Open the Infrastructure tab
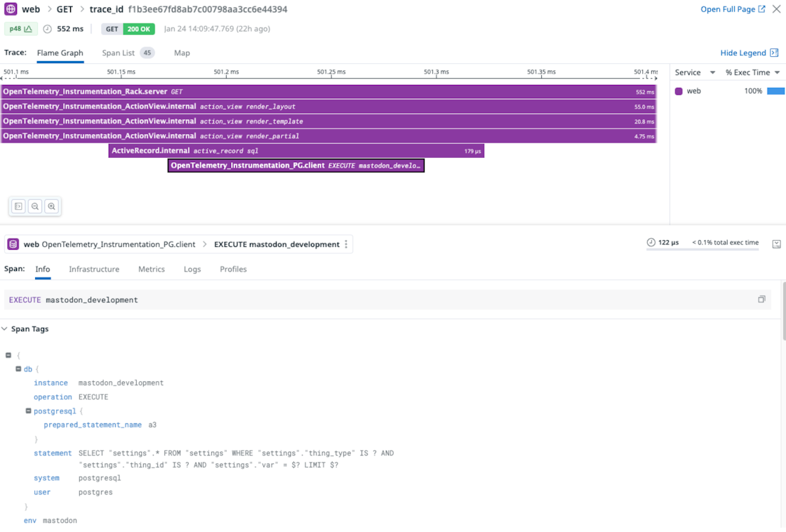Image resolution: width=786 pixels, height=532 pixels. 94,270
